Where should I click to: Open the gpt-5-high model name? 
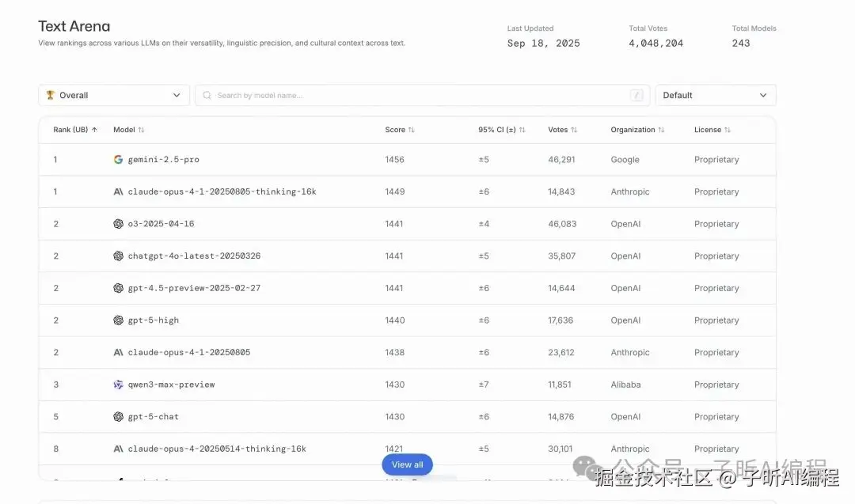pyautogui.click(x=154, y=320)
